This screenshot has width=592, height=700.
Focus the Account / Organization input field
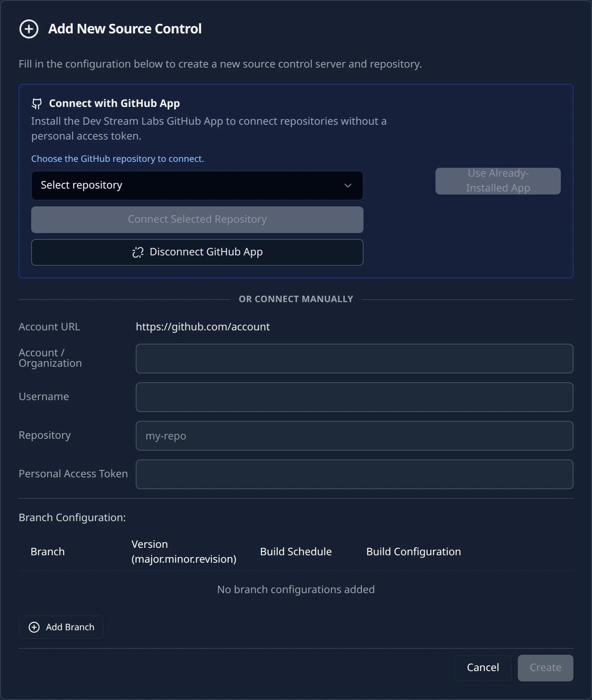pyautogui.click(x=354, y=359)
